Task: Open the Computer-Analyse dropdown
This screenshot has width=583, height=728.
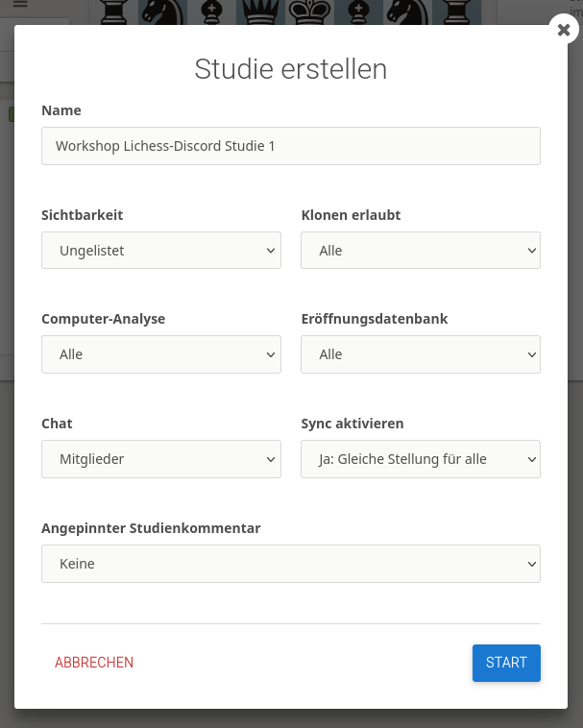Action: tap(161, 354)
